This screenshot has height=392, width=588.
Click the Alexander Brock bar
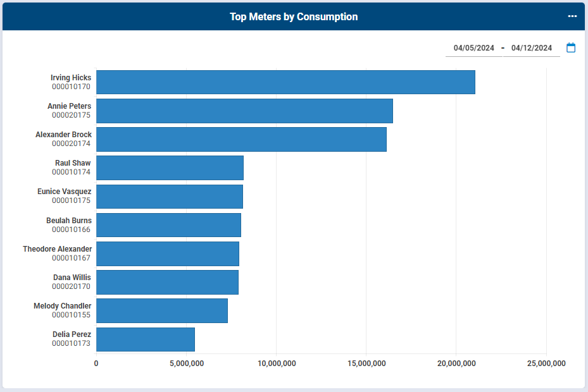241,139
